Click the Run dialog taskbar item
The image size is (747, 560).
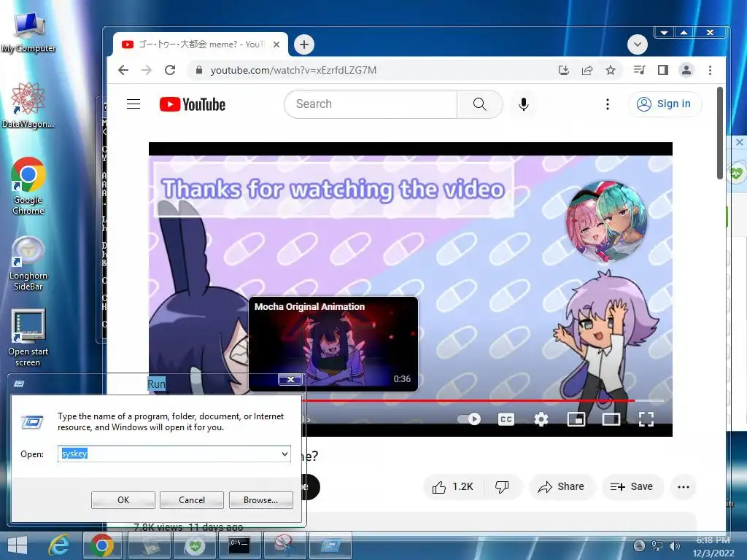[330, 545]
